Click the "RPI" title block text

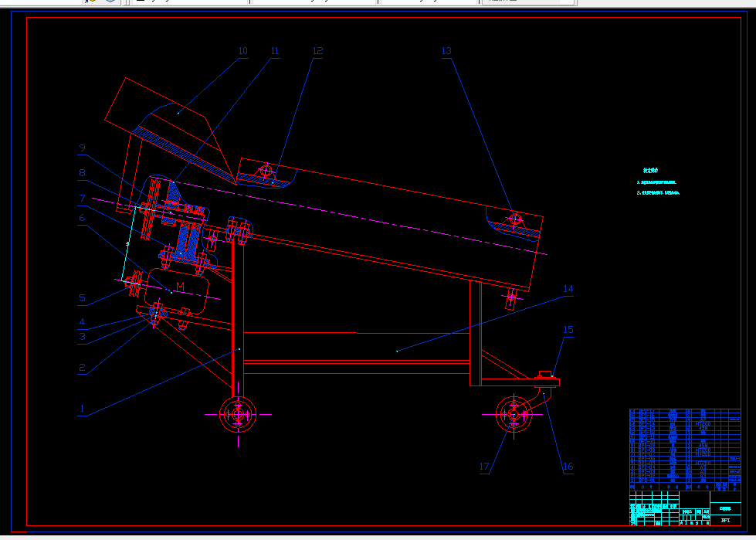coord(725,520)
